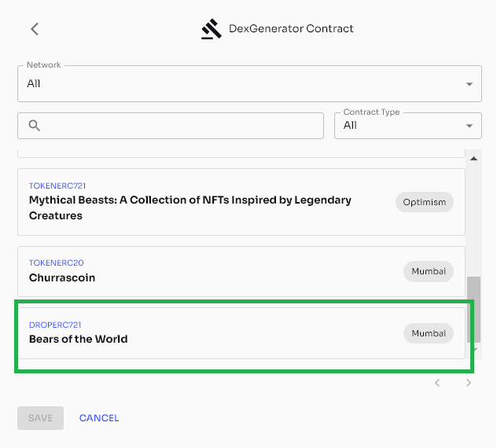The width and height of the screenshot is (497, 448).
Task: Click the SAVE button
Action: pos(40,418)
